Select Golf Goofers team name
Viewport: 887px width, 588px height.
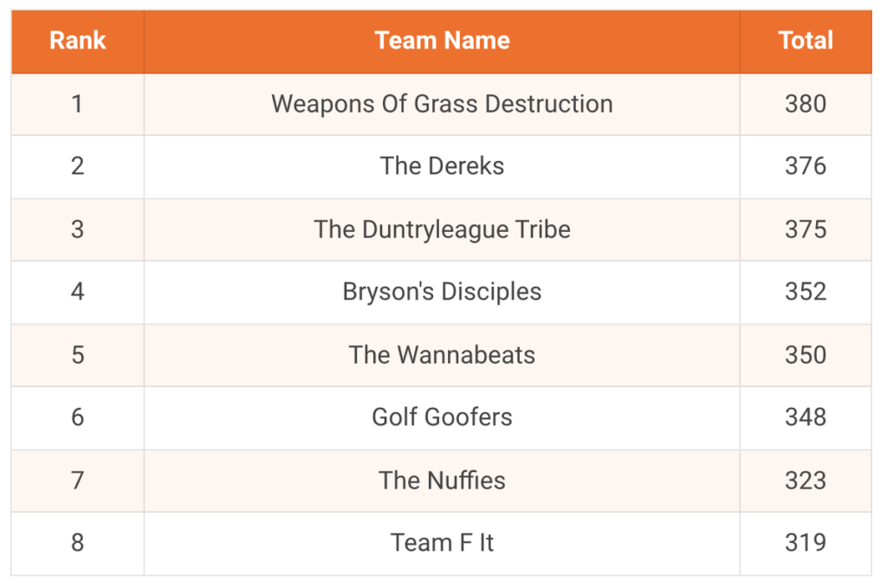(x=442, y=417)
